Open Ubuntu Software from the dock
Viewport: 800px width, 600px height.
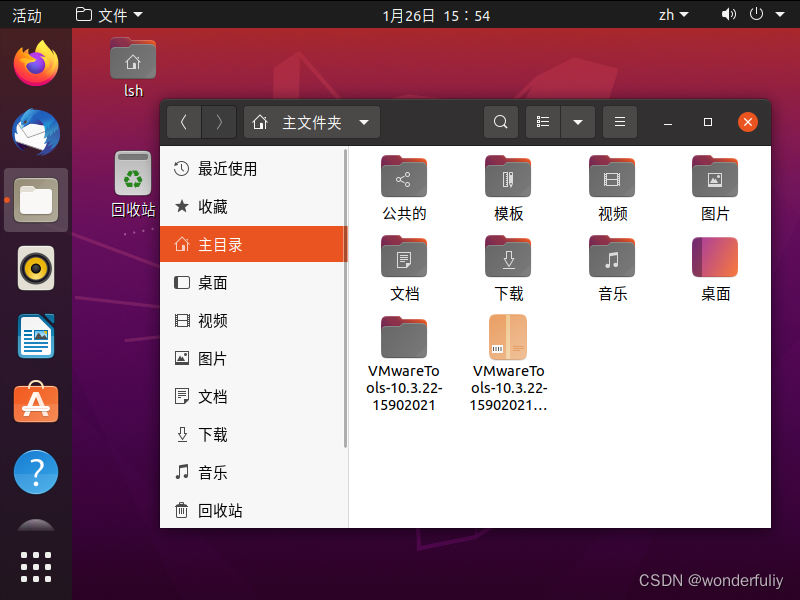pos(36,403)
